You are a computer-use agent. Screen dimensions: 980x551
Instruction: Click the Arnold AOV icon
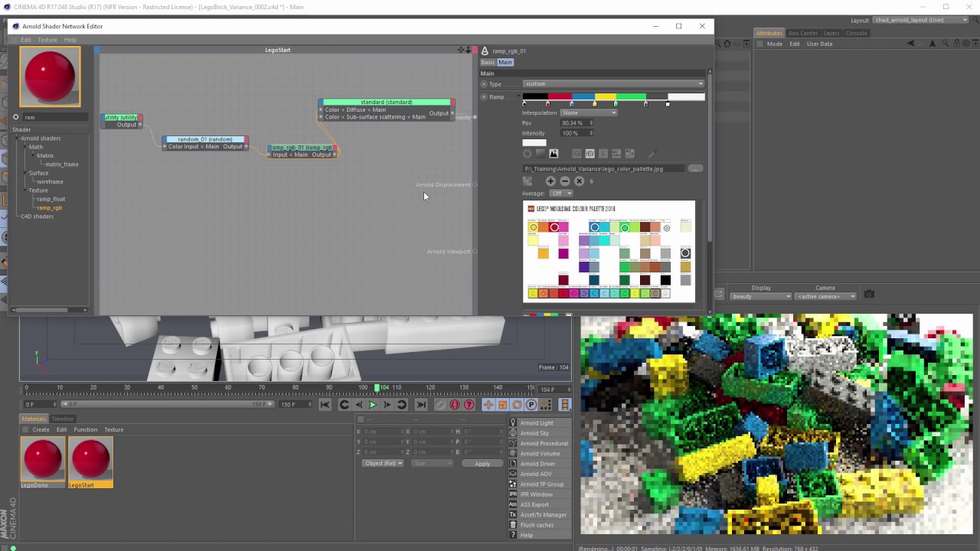click(513, 474)
